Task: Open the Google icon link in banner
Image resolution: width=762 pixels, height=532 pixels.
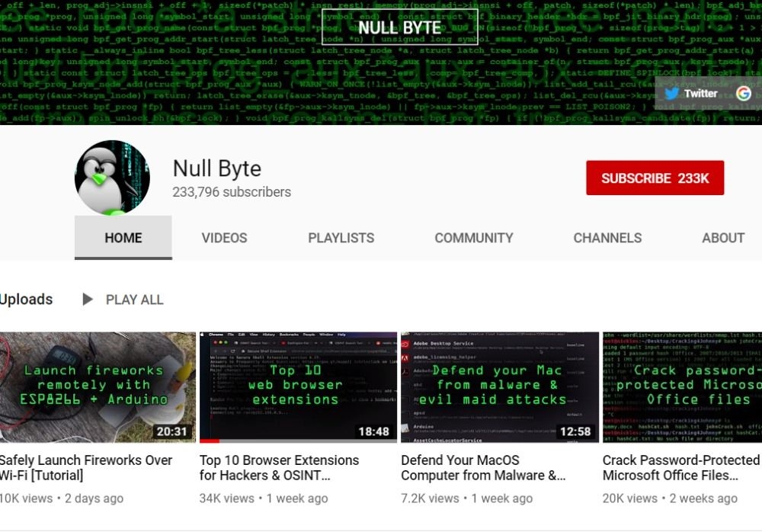Action: (x=743, y=94)
